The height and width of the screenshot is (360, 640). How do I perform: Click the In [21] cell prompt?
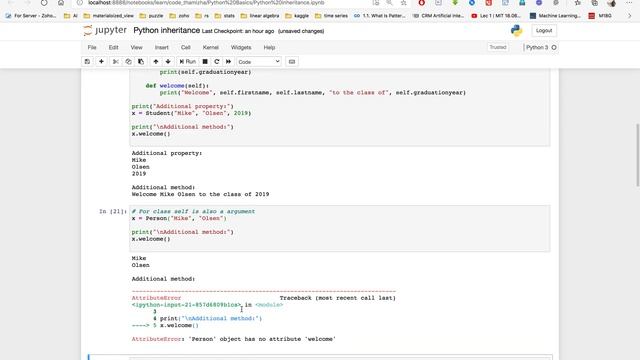113,211
